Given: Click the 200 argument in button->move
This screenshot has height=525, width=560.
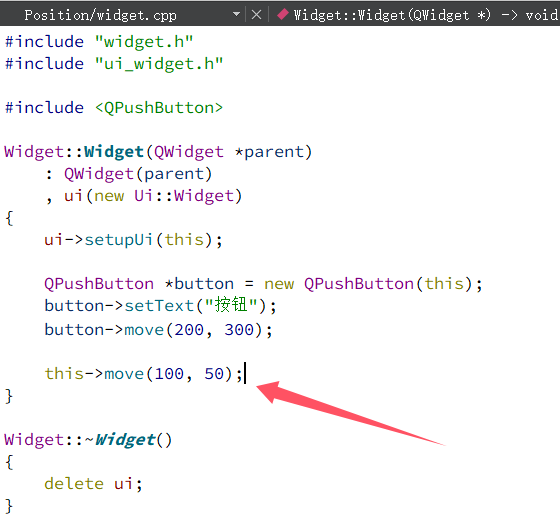Looking at the screenshot, I should pos(189,329).
